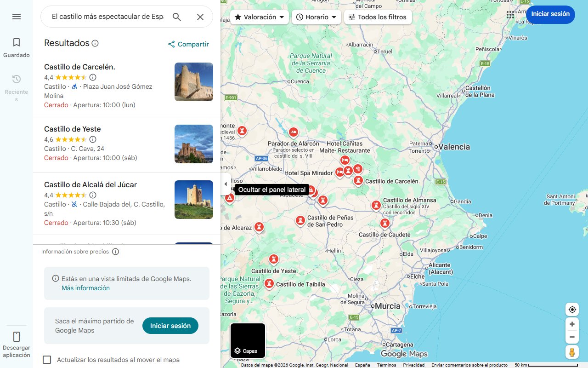Click the search magnifier icon
Image resolution: width=588 pixels, height=368 pixels.
177,17
